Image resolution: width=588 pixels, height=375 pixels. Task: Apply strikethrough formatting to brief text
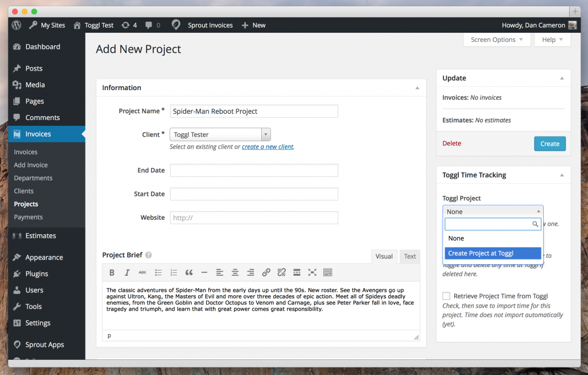pyautogui.click(x=142, y=272)
